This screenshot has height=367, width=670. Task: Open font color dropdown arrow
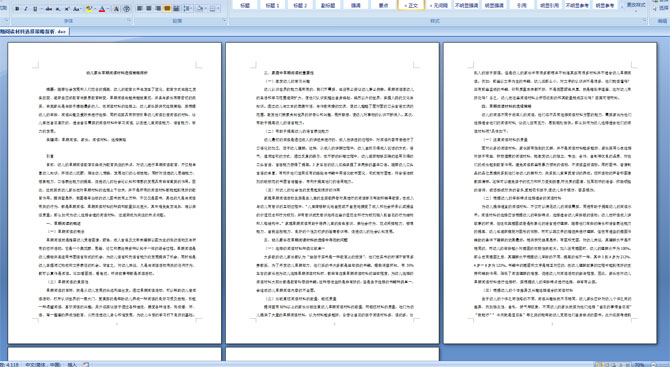108,9
